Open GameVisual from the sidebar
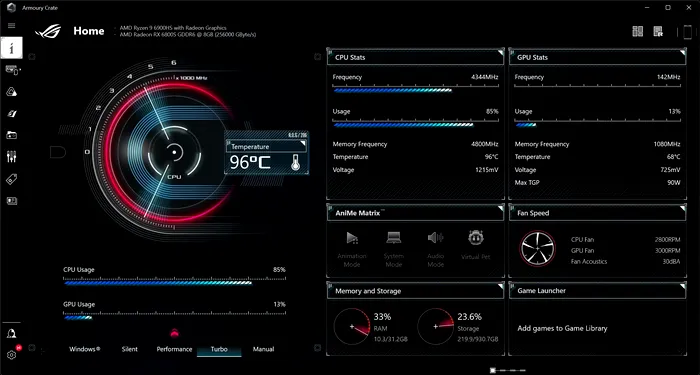Viewport: 700px width, 375px height. tap(12, 114)
